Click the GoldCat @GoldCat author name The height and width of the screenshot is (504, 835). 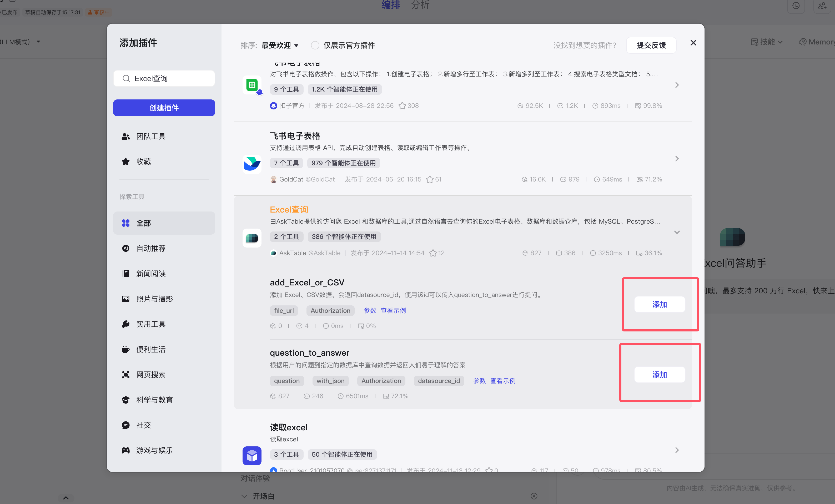pos(307,179)
